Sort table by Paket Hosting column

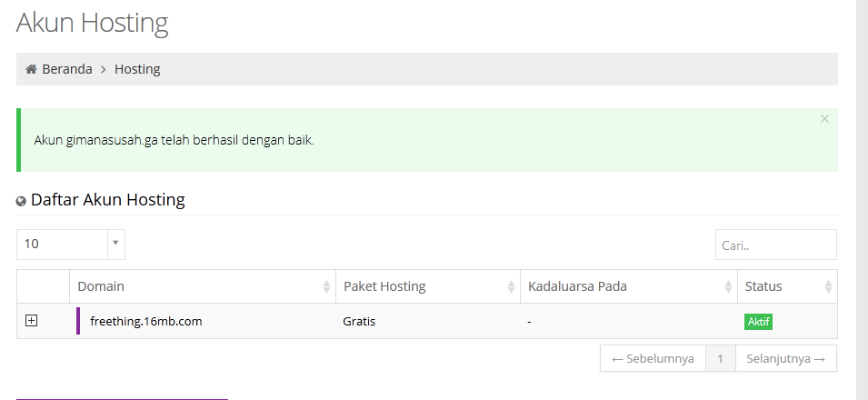tap(428, 286)
